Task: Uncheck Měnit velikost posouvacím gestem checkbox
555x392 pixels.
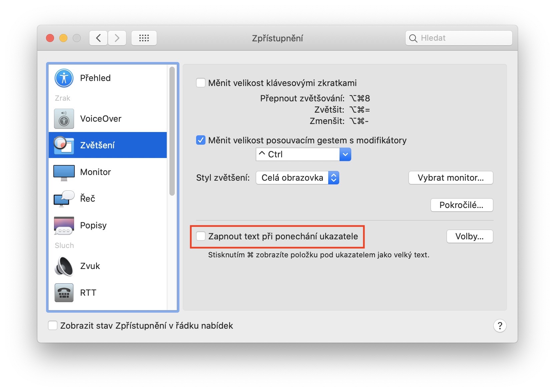Action: (201, 140)
